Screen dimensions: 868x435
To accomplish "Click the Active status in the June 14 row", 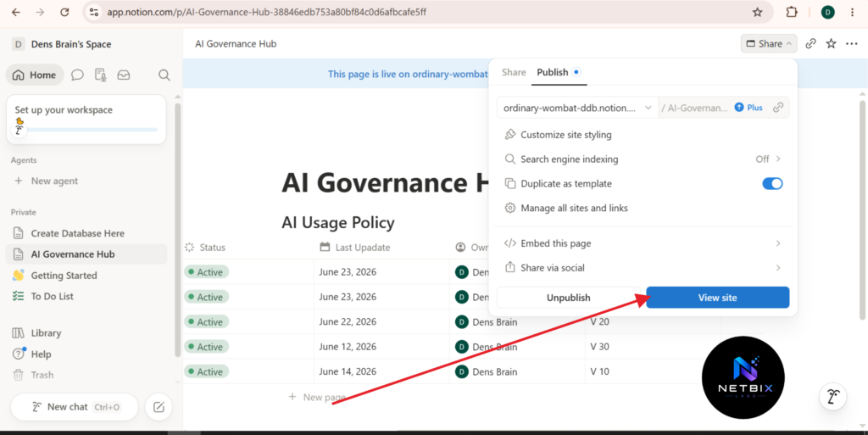I will point(206,372).
